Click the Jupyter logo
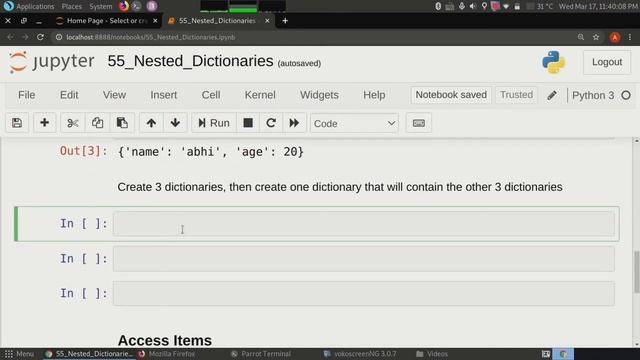This screenshot has height=360, width=640. coord(52,62)
